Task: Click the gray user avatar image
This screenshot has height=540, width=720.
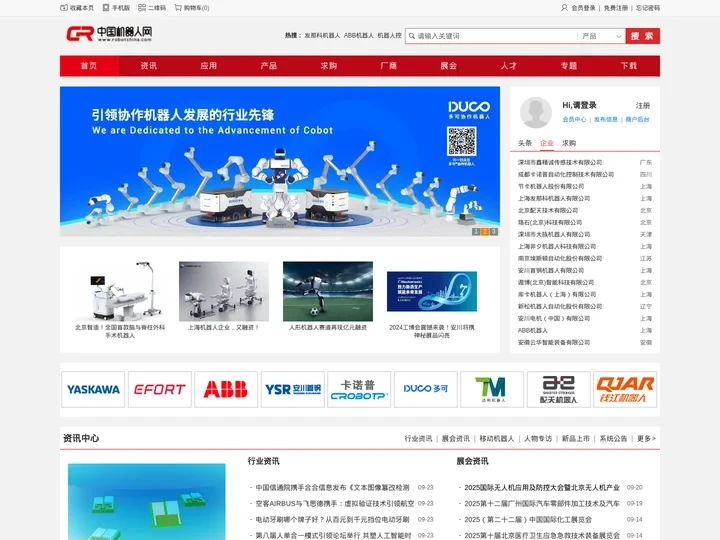Action: (x=535, y=112)
